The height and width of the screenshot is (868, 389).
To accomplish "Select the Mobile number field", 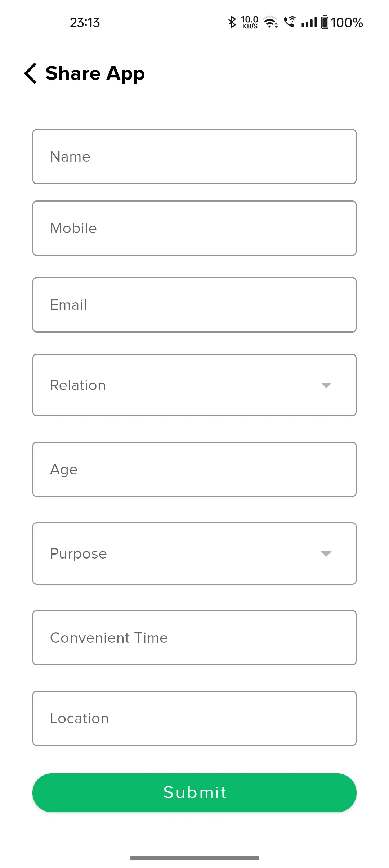I will point(194,228).
